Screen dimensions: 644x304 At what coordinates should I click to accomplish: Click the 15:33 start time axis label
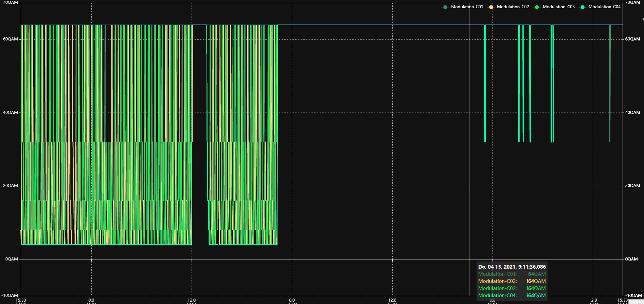click(21, 300)
